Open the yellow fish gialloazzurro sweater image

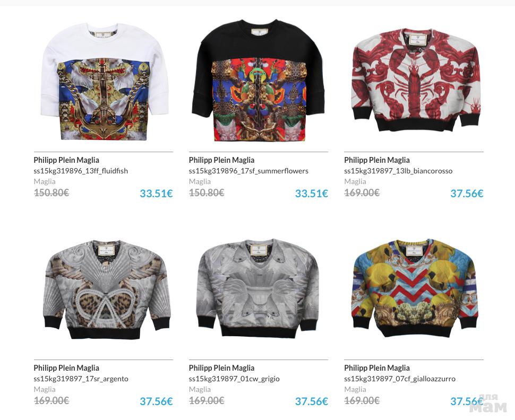coord(415,288)
